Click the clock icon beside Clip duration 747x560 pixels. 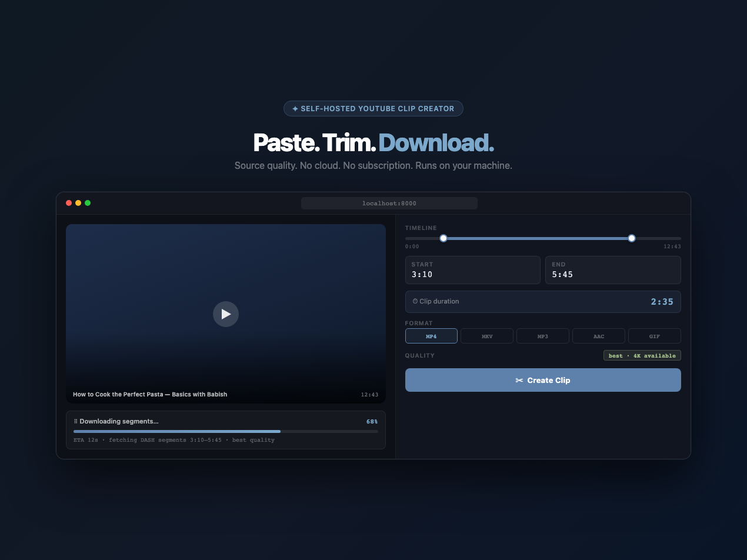pyautogui.click(x=415, y=301)
